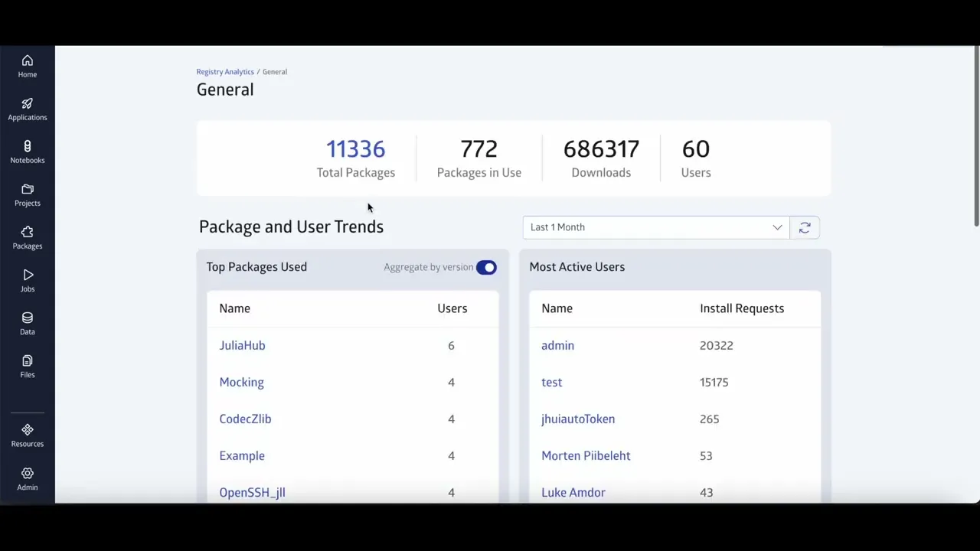Click the Users column header in packages
This screenshot has width=980, height=551.
452,308
